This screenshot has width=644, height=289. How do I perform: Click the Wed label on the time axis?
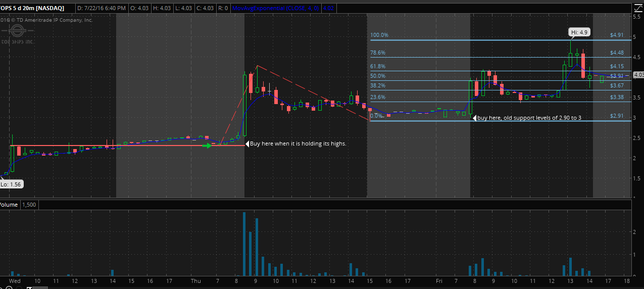coord(15,280)
